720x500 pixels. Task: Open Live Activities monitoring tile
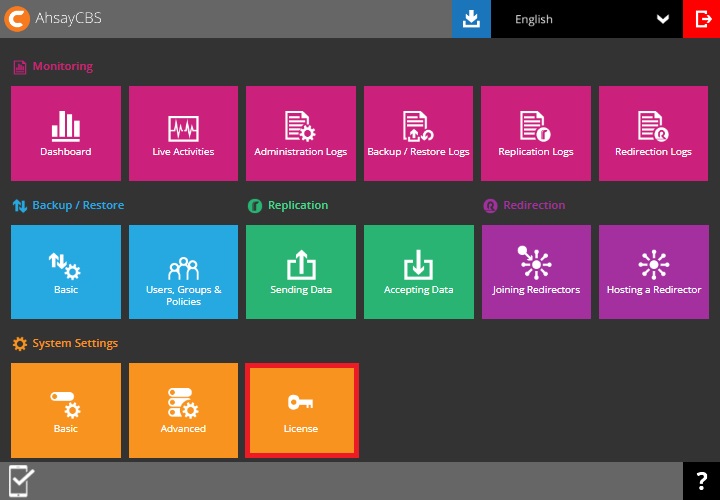pos(183,133)
